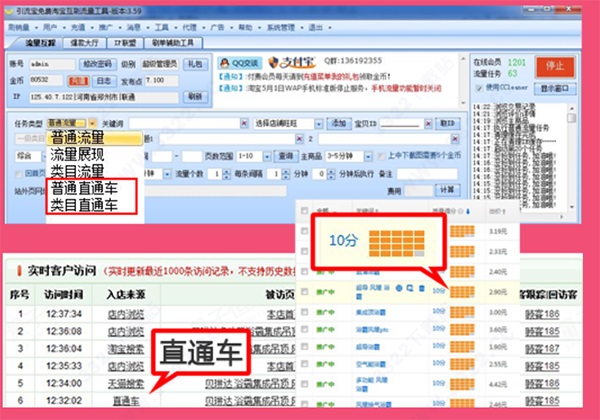Screen dimensions: 600x420
Task: Enable the 上中下截图 checkbox
Action: pos(381,156)
